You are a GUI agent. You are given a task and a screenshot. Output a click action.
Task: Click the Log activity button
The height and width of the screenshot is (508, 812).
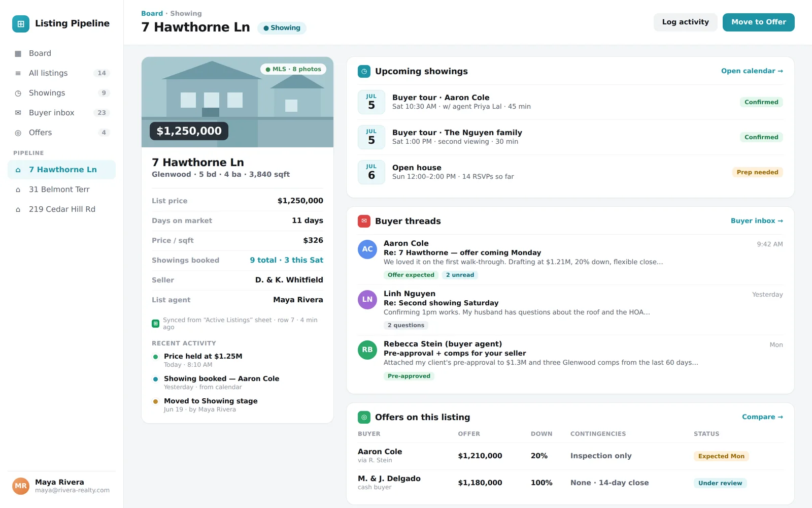685,22
